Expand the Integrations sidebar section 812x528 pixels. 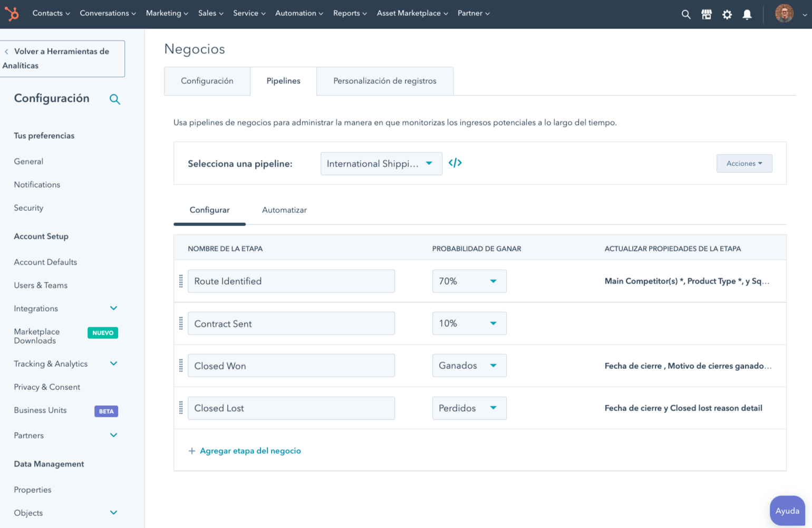click(113, 308)
